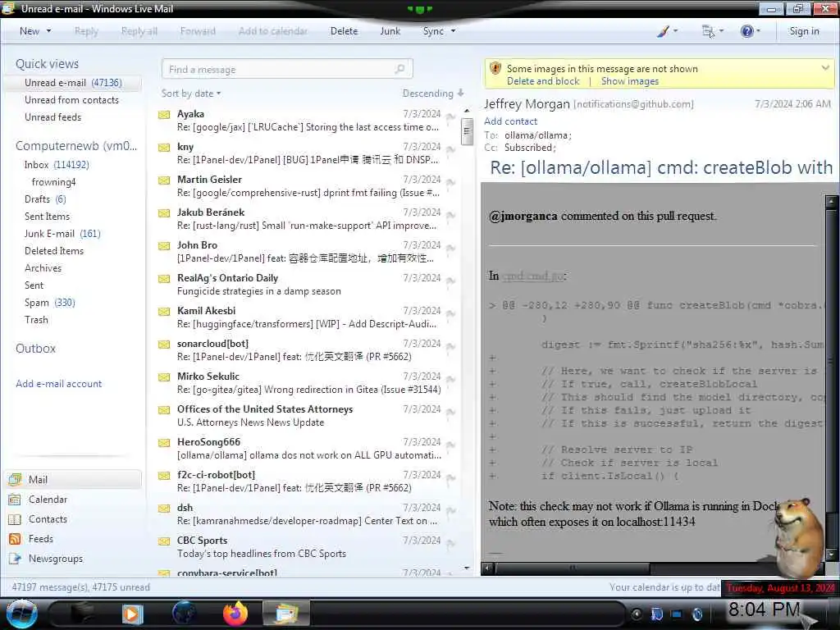This screenshot has width=840, height=630.
Task: Click the security shield icon in info bar
Action: click(495, 69)
